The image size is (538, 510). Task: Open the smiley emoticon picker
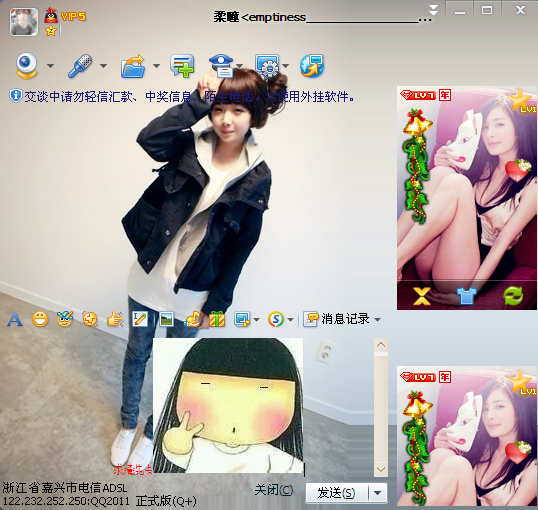[40, 319]
